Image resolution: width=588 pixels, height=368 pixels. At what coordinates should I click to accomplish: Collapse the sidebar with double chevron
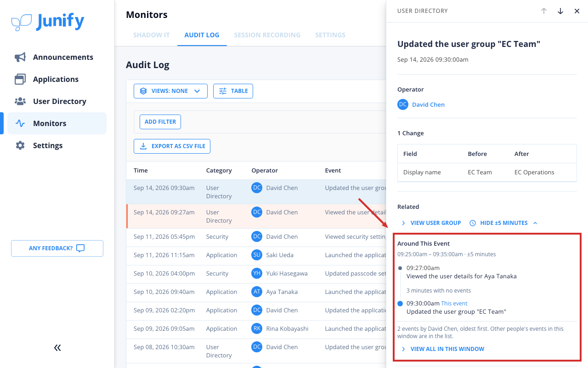coord(57,348)
